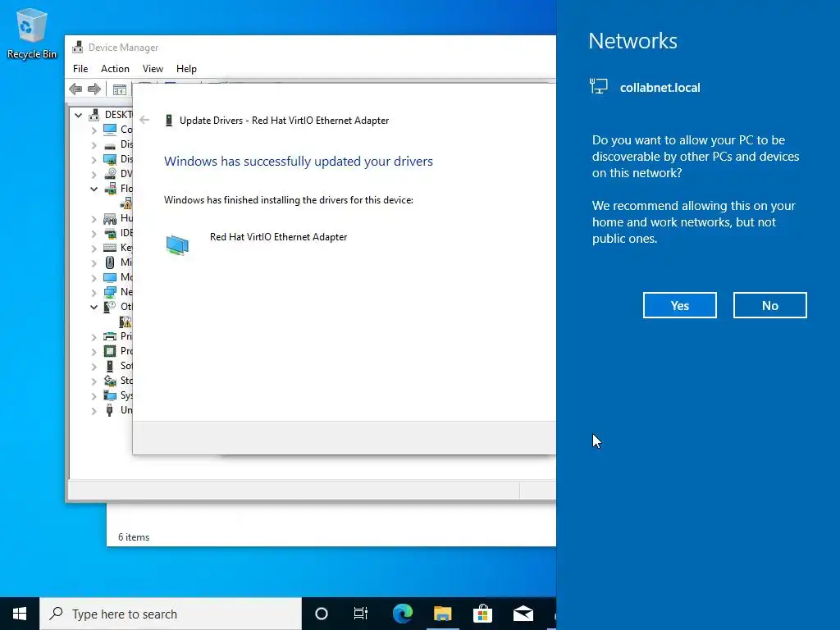Select the Recycle Bin desktop icon
The width and height of the screenshot is (840, 630).
click(x=32, y=33)
